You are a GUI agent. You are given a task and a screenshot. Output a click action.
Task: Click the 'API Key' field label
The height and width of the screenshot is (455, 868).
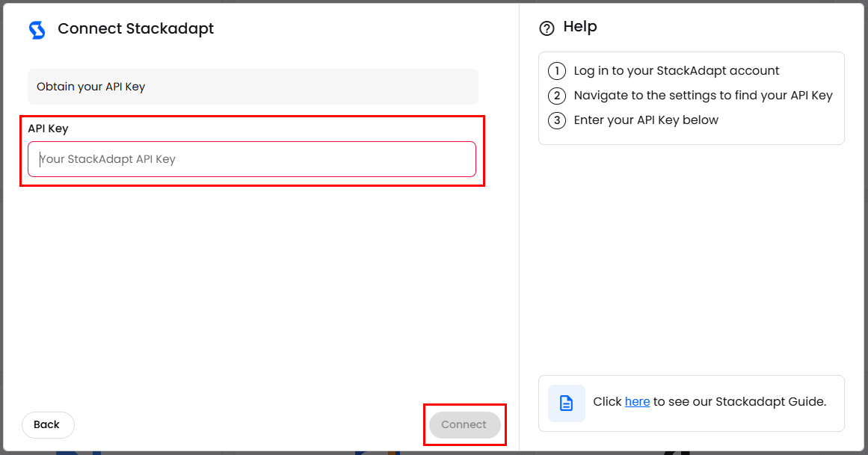coord(48,129)
